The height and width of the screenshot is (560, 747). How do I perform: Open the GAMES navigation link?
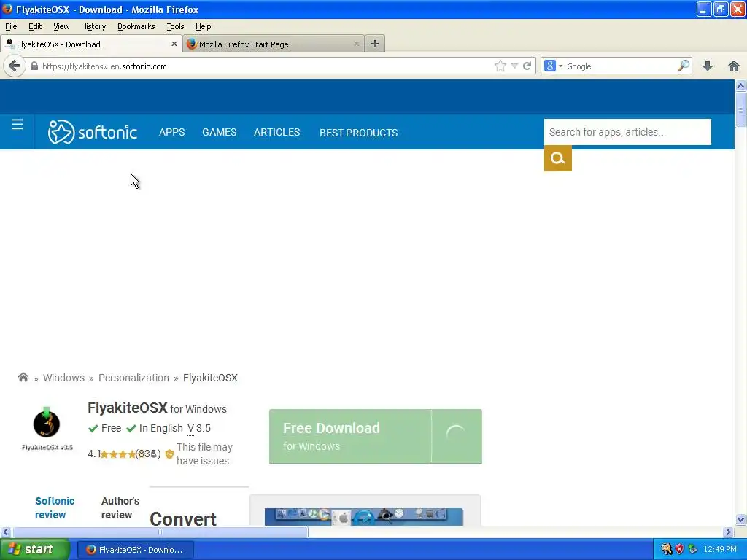pos(219,132)
